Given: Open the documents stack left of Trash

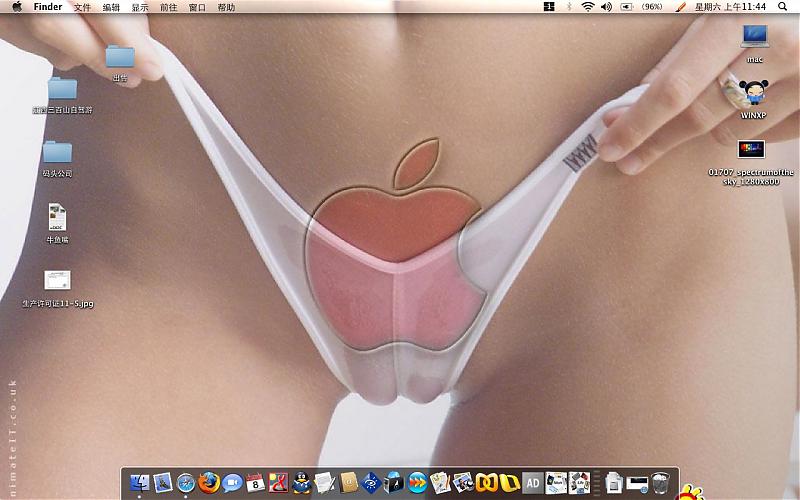Looking at the screenshot, I should (614, 483).
